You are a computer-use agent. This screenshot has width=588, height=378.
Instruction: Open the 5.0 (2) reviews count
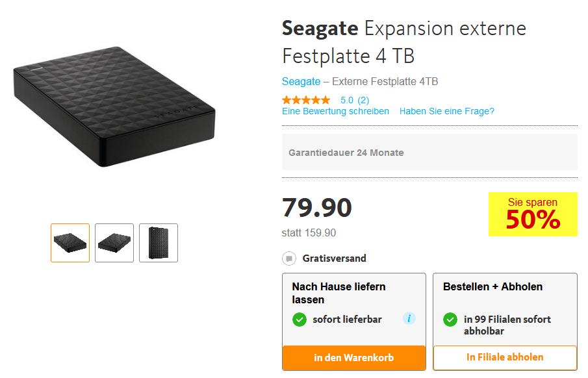[355, 100]
